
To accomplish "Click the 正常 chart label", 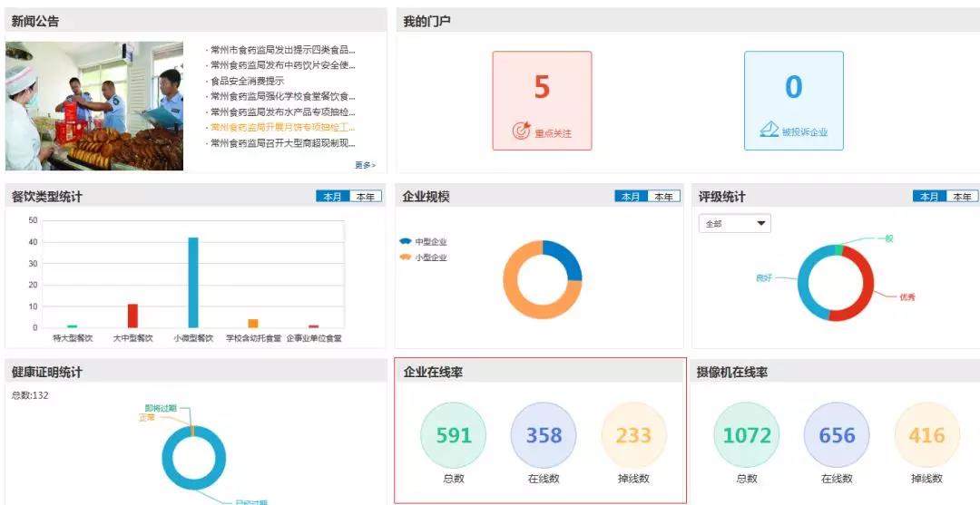I will coord(146,416).
